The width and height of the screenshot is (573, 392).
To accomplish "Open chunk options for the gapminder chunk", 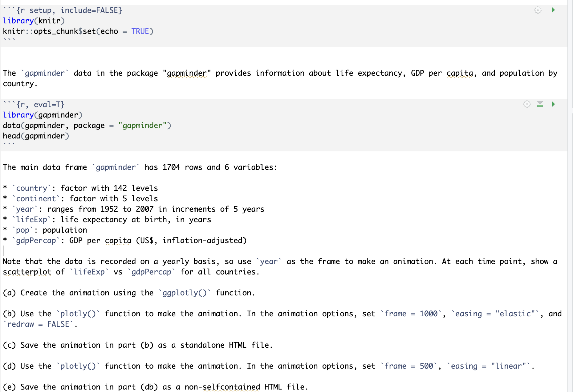I will tap(527, 104).
